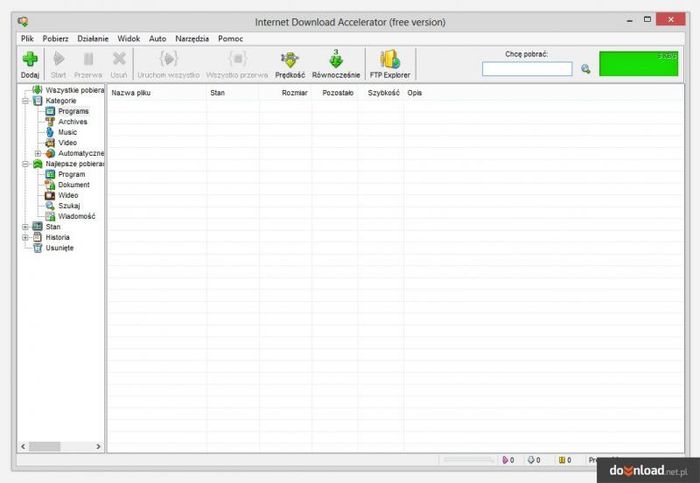Click the Równocześnie simultaneous downloads icon
700x483 pixels.
pos(336,63)
